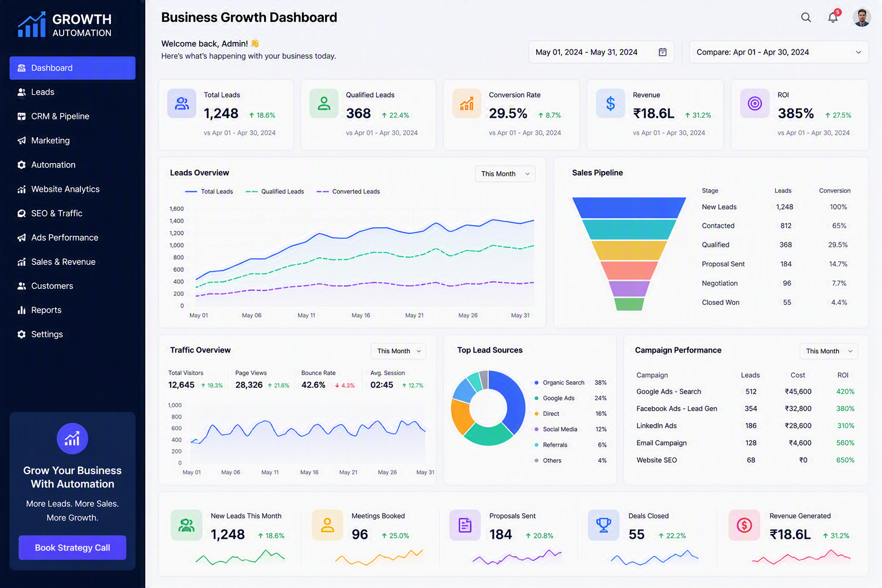This screenshot has width=882, height=588.
Task: Click the Proposals Sent document icon
Action: coord(465,525)
